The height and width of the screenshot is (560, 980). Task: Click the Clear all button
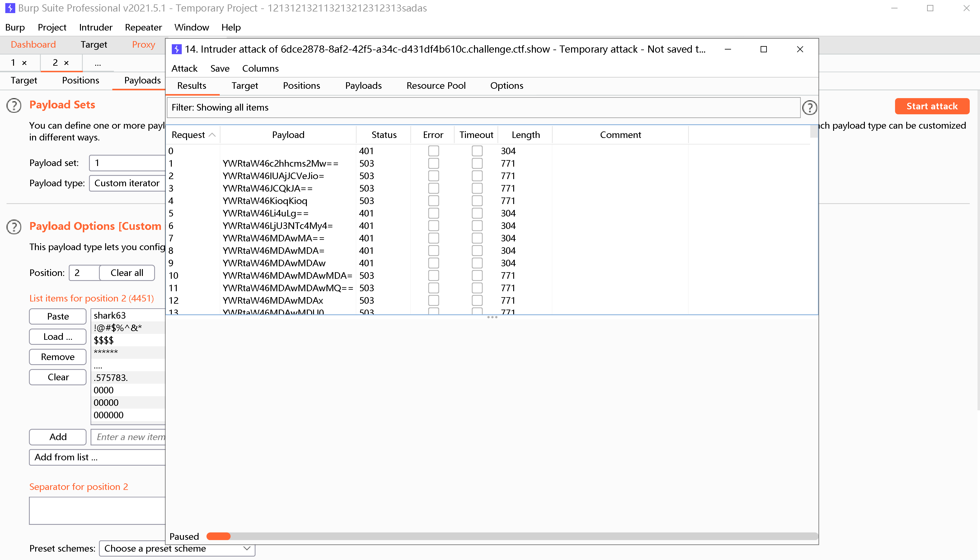[127, 273]
